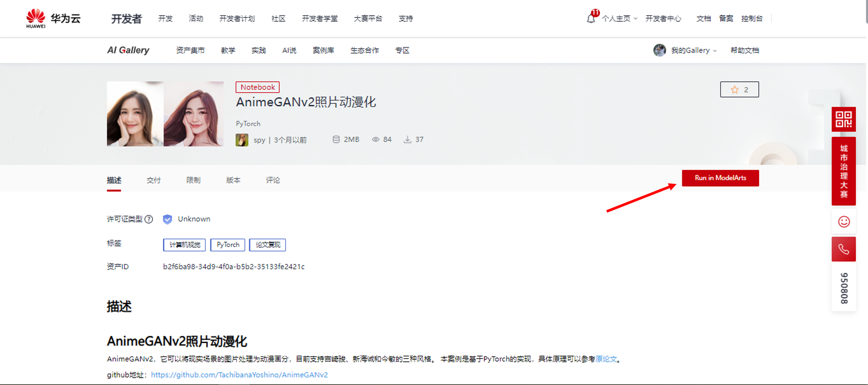Viewport: 868px width, 385px height.
Task: Select 案例库 in AI Gallery nav
Action: [x=323, y=50]
